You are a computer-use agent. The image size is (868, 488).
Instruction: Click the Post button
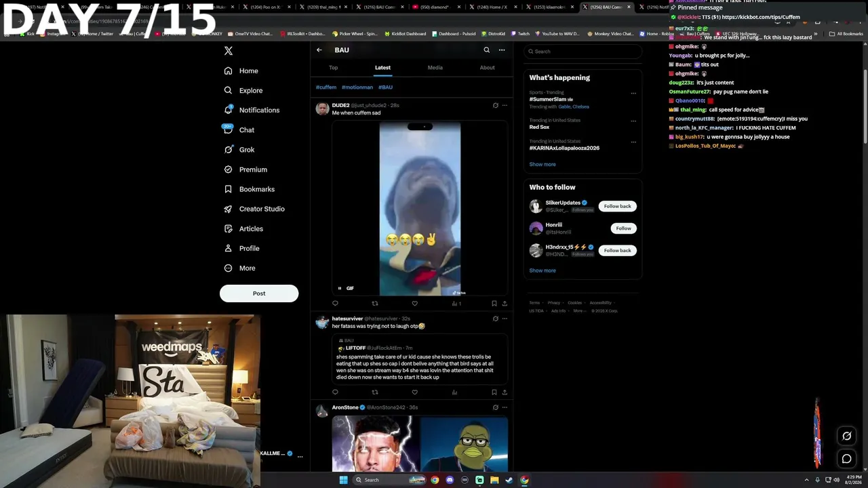point(259,293)
